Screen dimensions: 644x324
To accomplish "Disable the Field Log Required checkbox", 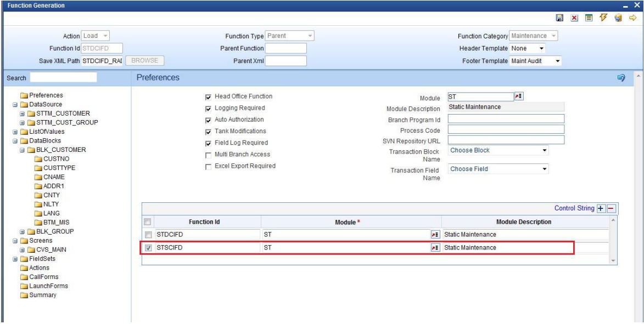I will 208,144.
